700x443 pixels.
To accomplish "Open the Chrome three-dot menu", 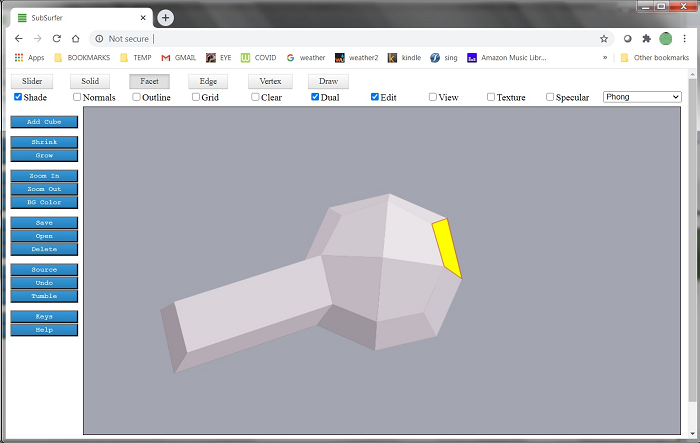I will click(x=684, y=39).
